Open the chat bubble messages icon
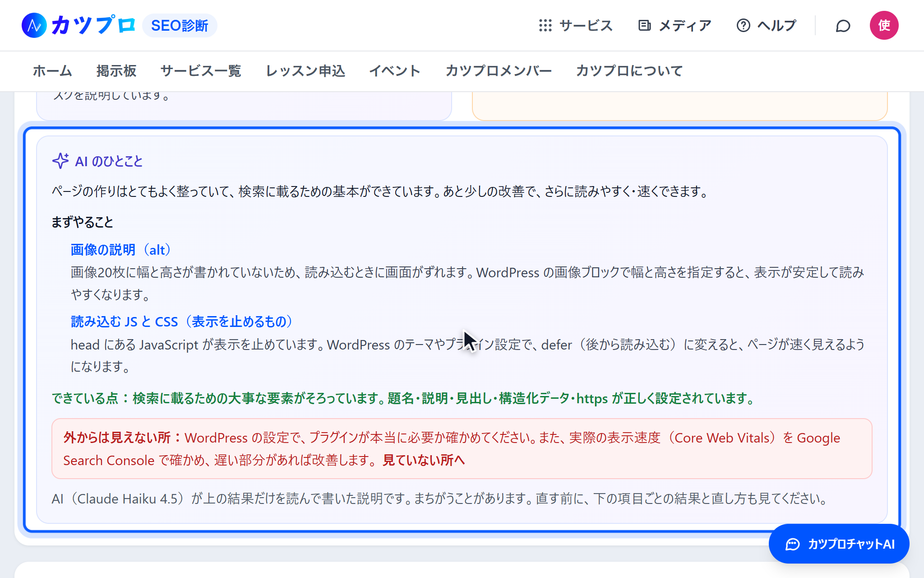Screen dimensions: 924x578 (x=843, y=26)
